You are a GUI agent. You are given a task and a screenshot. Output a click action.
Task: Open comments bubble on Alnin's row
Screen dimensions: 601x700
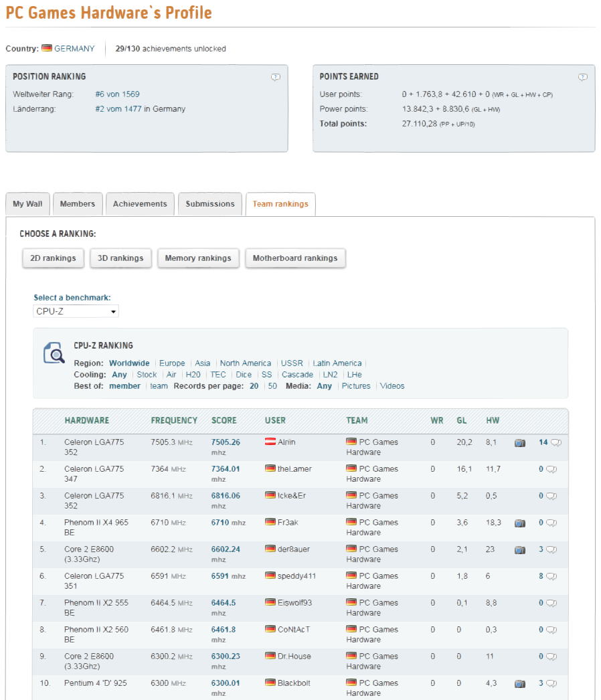pos(556,442)
